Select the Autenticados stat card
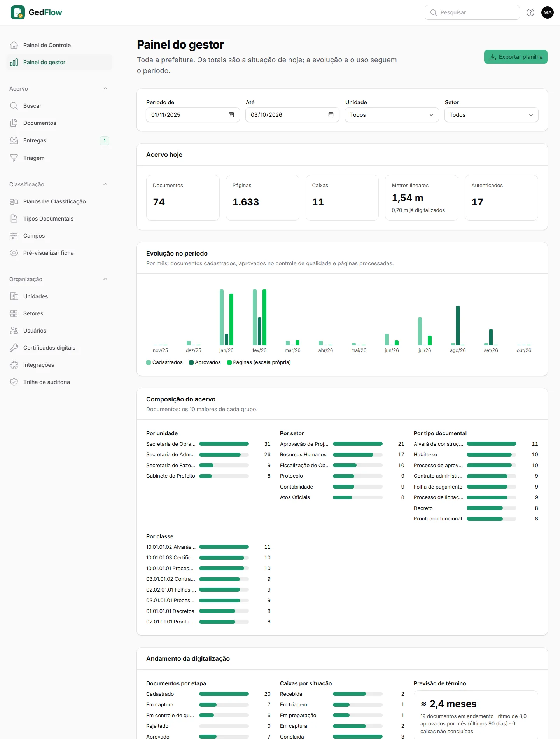The height and width of the screenshot is (739, 560). [501, 198]
